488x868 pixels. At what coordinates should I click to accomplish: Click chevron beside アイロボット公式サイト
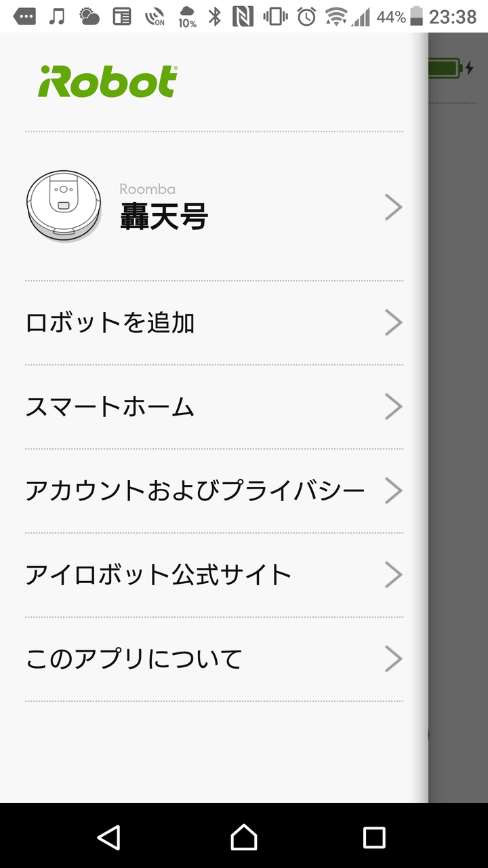coord(394,575)
